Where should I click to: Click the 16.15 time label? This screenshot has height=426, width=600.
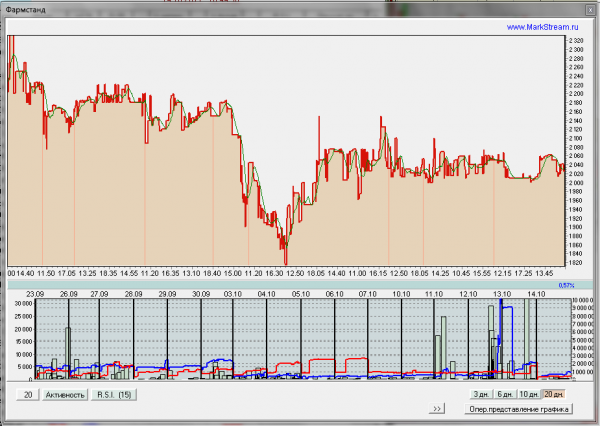[378, 273]
